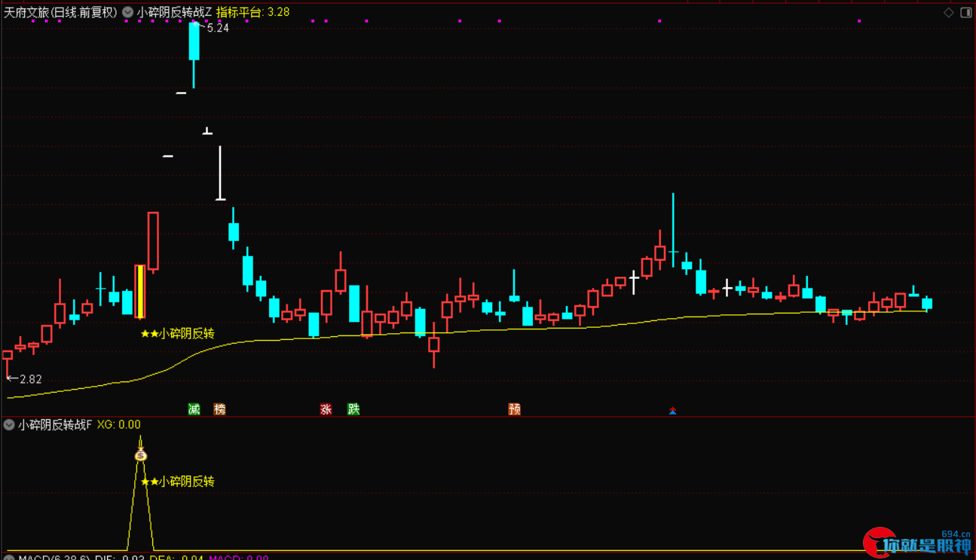Click the green 减 event marker
976x560 pixels.
[x=194, y=409]
